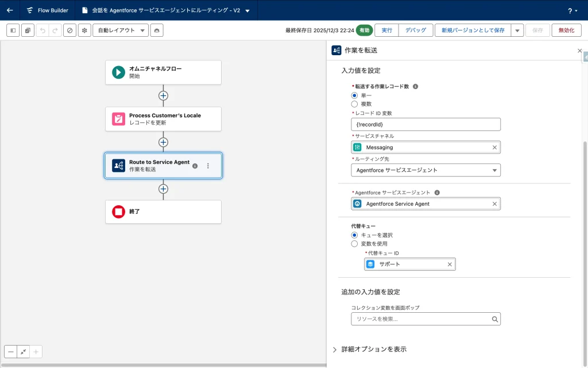Click the 無効化 button
Viewport: 588px width, 368px height.
pyautogui.click(x=566, y=30)
